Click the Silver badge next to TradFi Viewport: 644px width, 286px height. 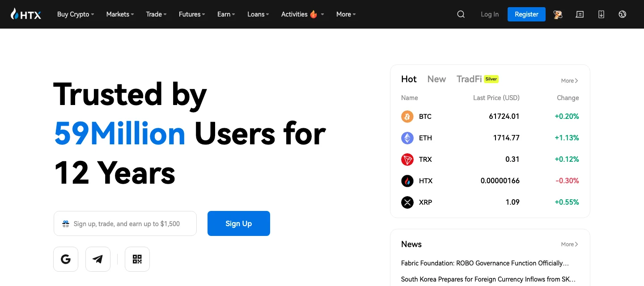point(491,79)
